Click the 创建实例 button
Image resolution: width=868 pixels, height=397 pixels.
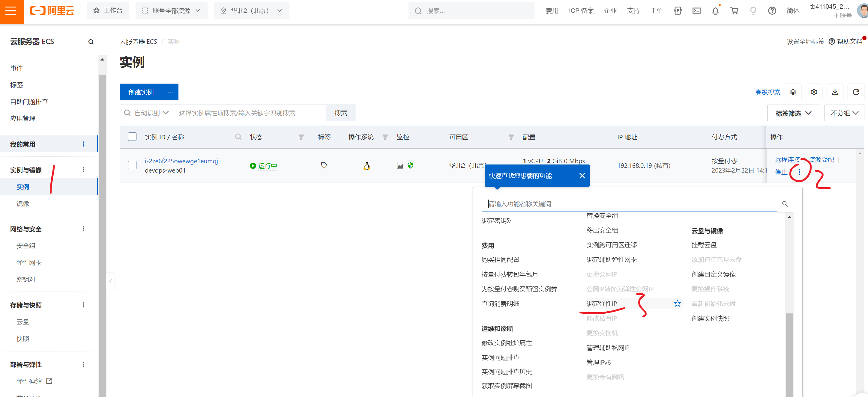(140, 92)
